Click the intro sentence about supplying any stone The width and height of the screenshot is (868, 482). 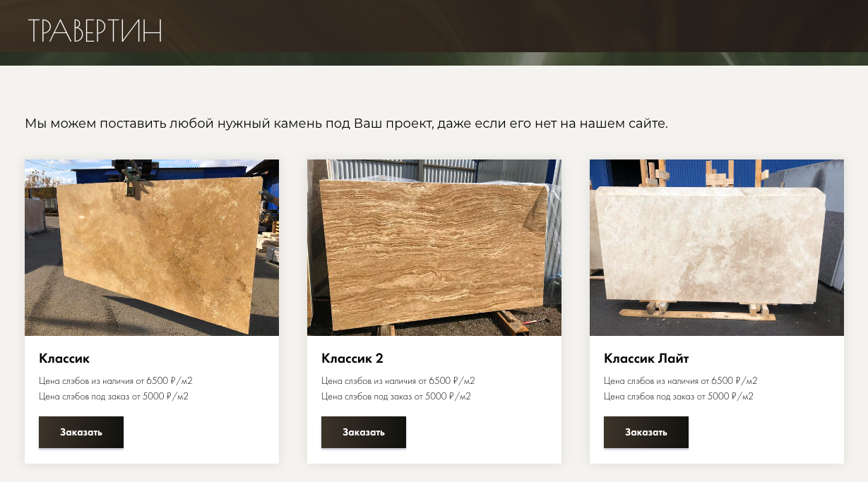[346, 123]
